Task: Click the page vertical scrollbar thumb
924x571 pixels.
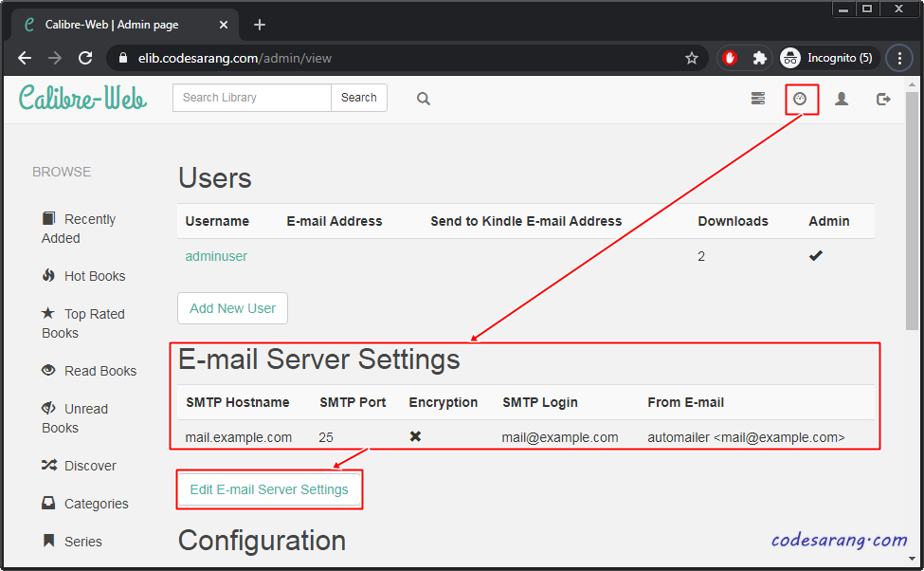Action: coord(912,210)
